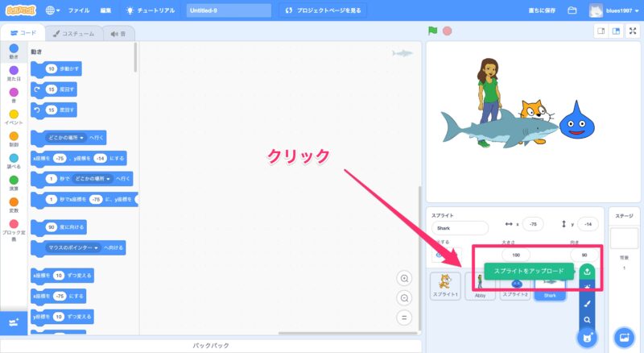The width and height of the screenshot is (644, 353).
Task: Open the チュートリアル link
Action: 151,10
